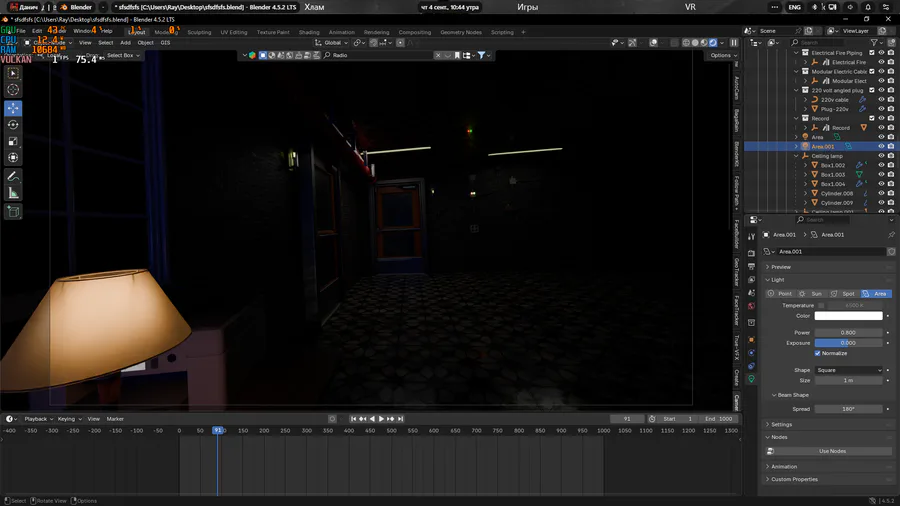Switch viewport to rendered shading mode
The height and width of the screenshot is (506, 900).
[713, 42]
